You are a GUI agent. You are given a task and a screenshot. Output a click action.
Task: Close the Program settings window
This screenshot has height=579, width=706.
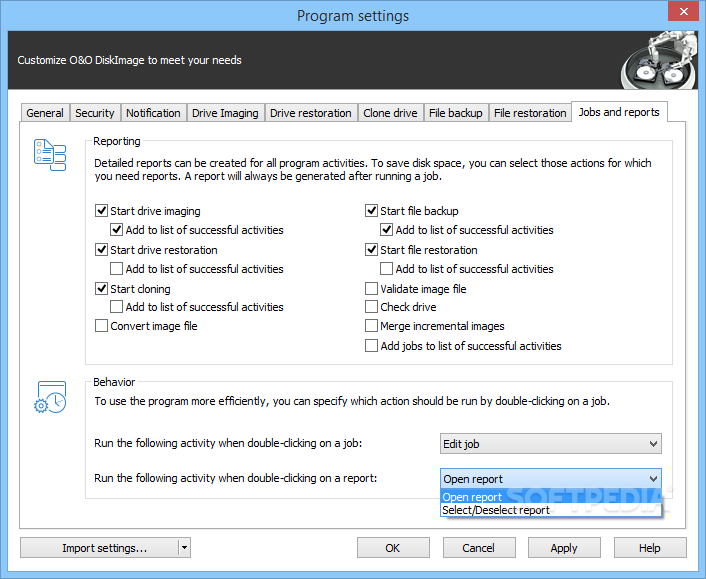683,11
